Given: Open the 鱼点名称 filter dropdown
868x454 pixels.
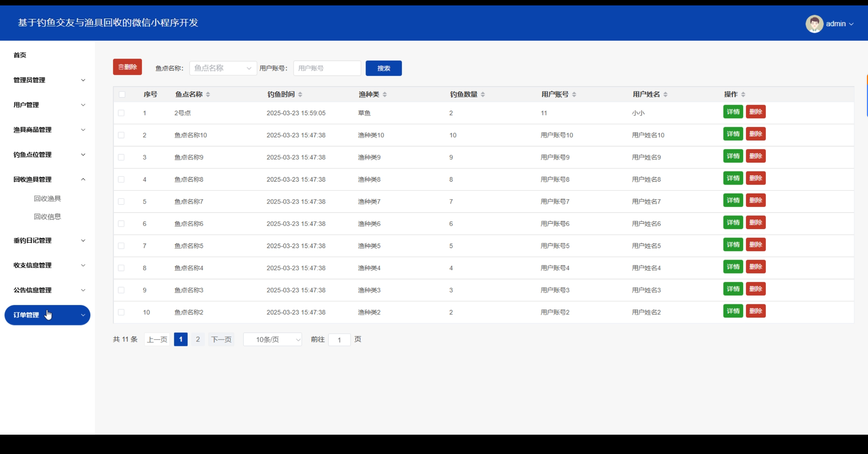Looking at the screenshot, I should [x=223, y=68].
